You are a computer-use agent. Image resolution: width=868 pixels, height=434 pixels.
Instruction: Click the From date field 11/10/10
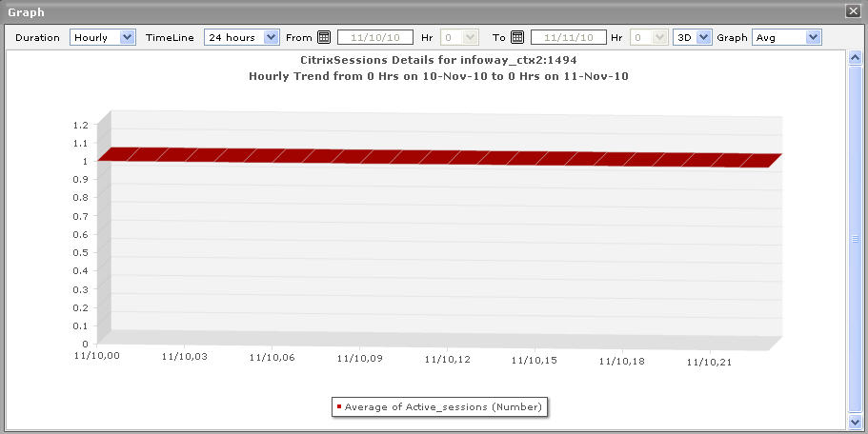point(375,38)
